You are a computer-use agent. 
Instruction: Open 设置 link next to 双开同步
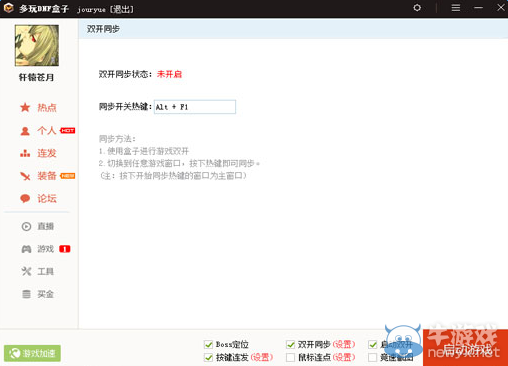click(x=344, y=344)
